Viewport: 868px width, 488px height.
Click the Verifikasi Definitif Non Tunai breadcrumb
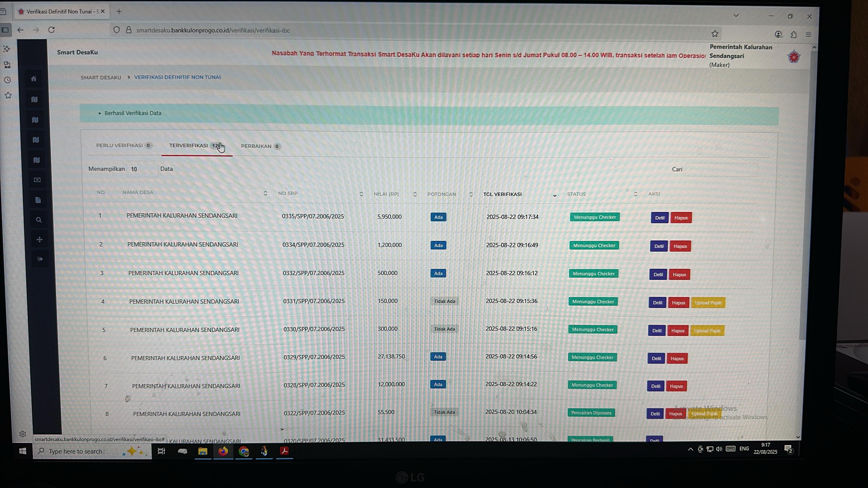tap(178, 77)
